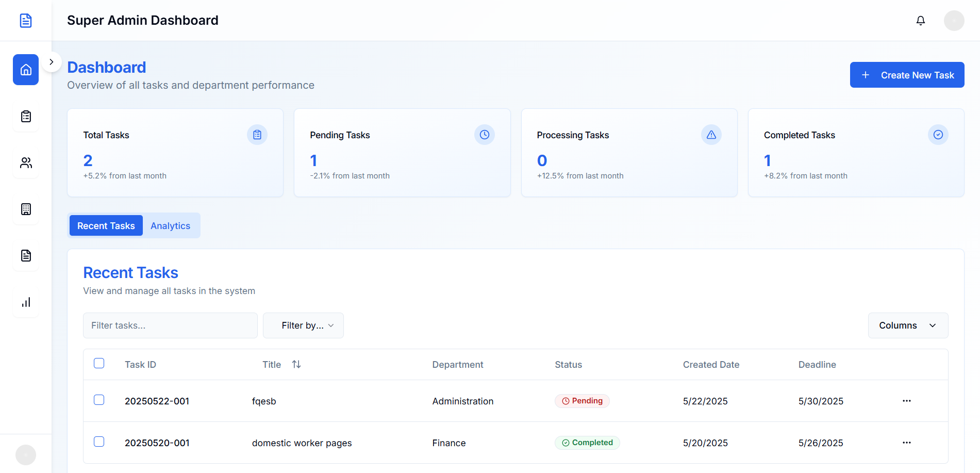Viewport: 980px width, 473px height.
Task: Select the checkbox for task 20250522-001
Action: click(99, 400)
